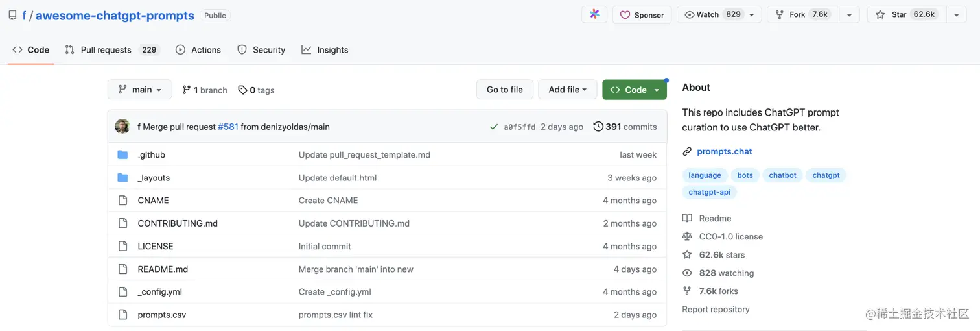The width and height of the screenshot is (980, 331).
Task: Switch to the Security tab
Action: (x=261, y=50)
